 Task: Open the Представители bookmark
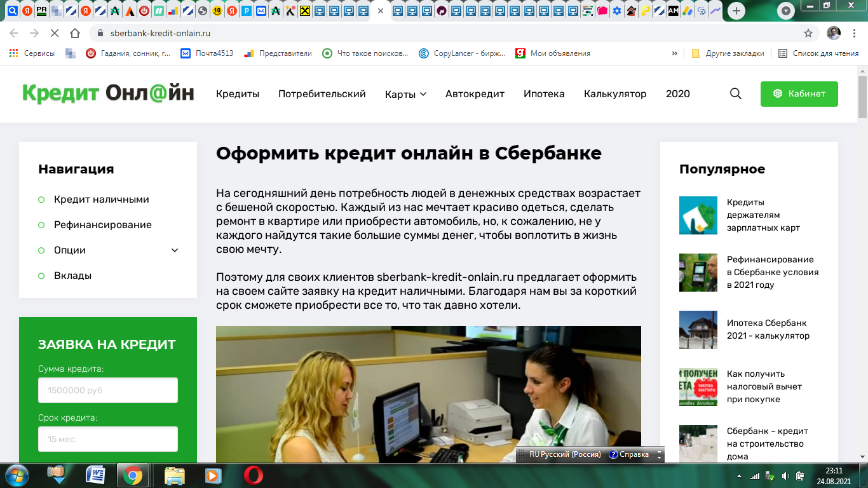tap(278, 53)
